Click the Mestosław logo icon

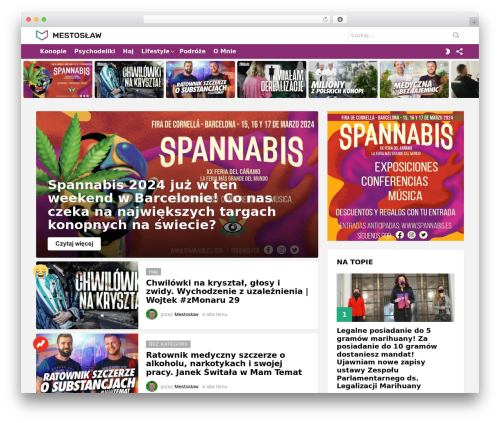pyautogui.click(x=42, y=35)
